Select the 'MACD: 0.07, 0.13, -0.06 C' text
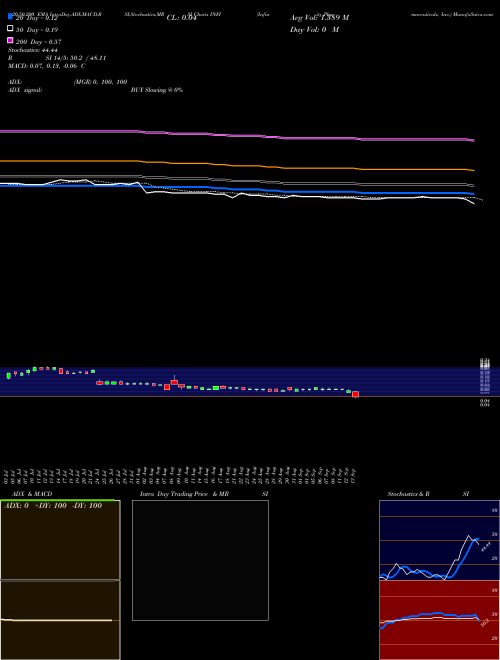 47,66
